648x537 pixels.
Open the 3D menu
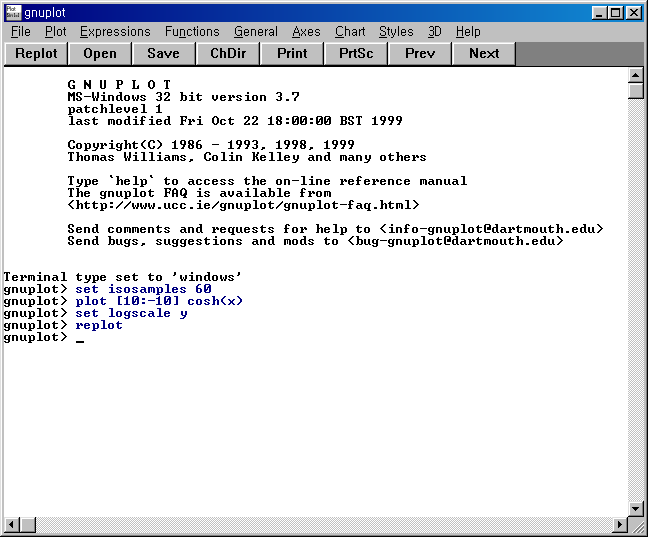434,32
